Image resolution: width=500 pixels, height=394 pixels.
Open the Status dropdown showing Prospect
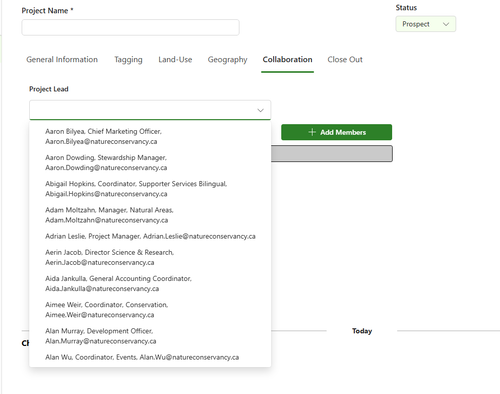pyautogui.click(x=426, y=24)
